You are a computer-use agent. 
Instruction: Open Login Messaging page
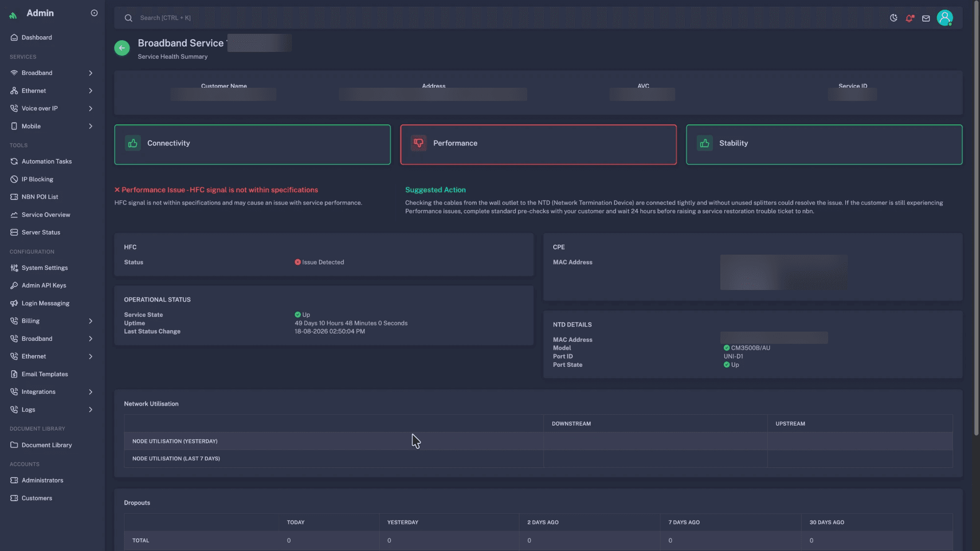tap(52, 304)
